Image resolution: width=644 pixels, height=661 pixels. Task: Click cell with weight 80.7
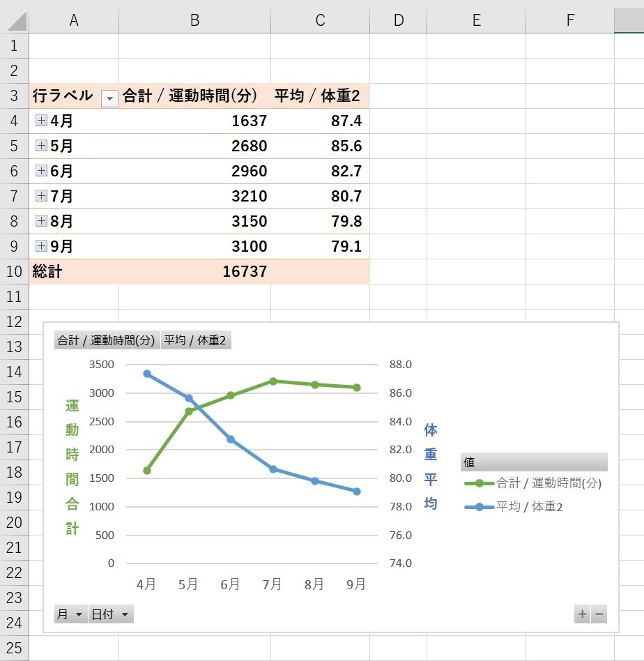[321, 196]
